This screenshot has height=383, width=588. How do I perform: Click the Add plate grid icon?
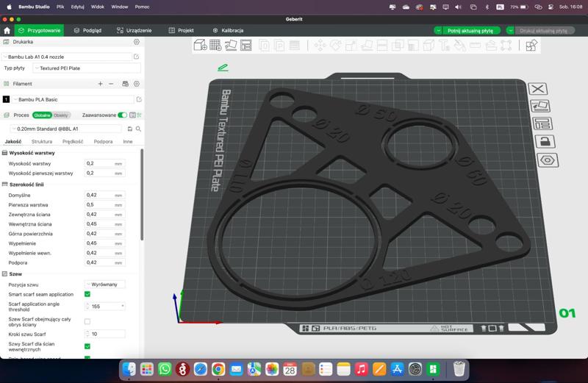(215, 46)
